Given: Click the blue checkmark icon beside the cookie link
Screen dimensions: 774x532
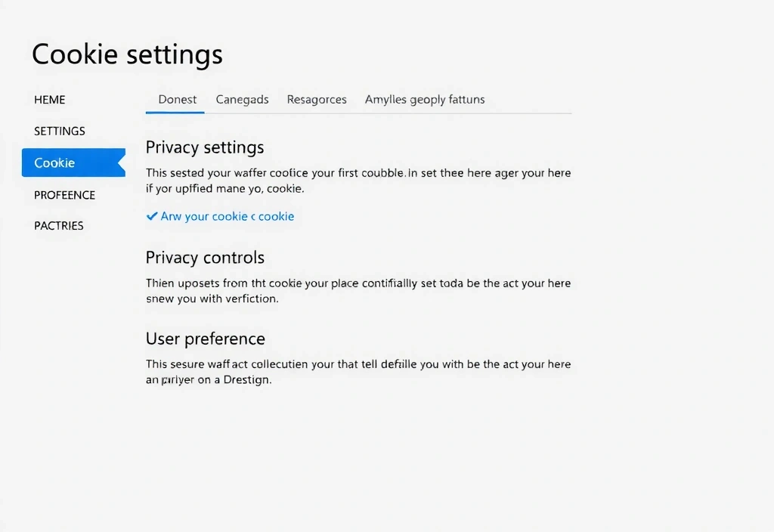Looking at the screenshot, I should (x=152, y=216).
